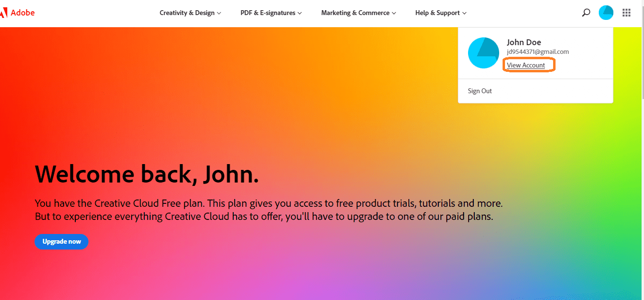The height and width of the screenshot is (300, 644).
Task: Click the Adobe logo
Action: click(17, 13)
